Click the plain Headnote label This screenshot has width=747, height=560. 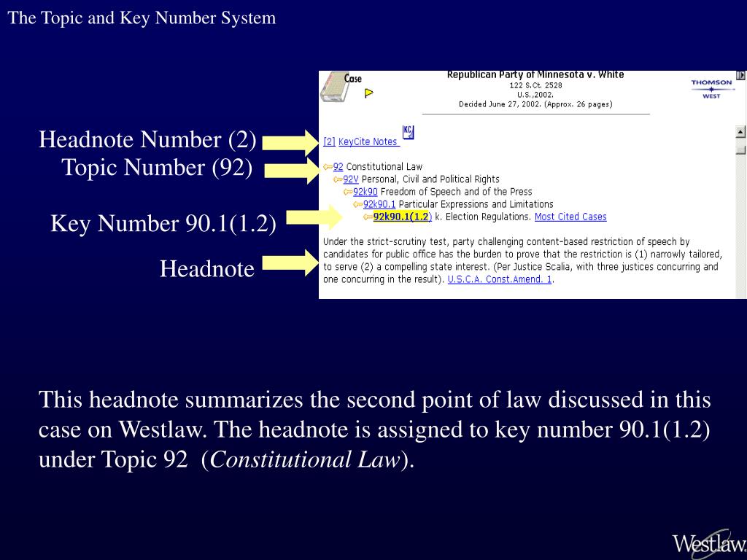tap(206, 269)
